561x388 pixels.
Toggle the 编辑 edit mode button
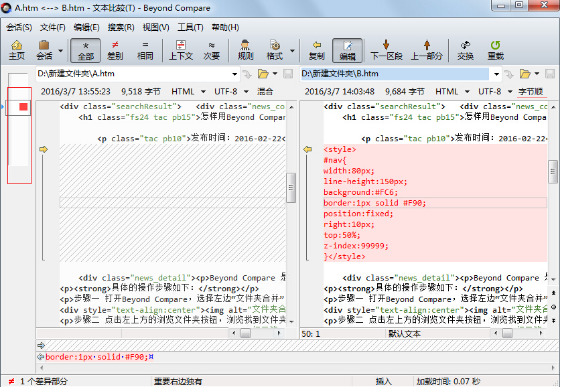tap(347, 50)
